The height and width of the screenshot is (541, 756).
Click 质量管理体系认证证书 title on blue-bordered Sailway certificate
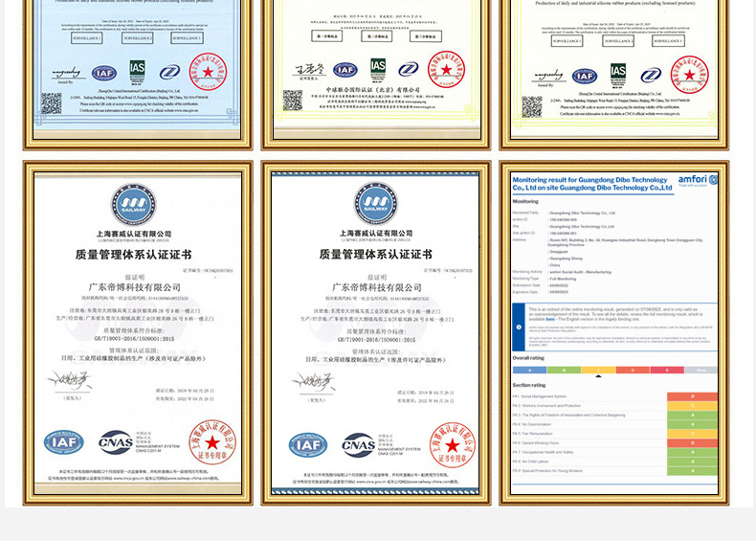[x=375, y=255]
